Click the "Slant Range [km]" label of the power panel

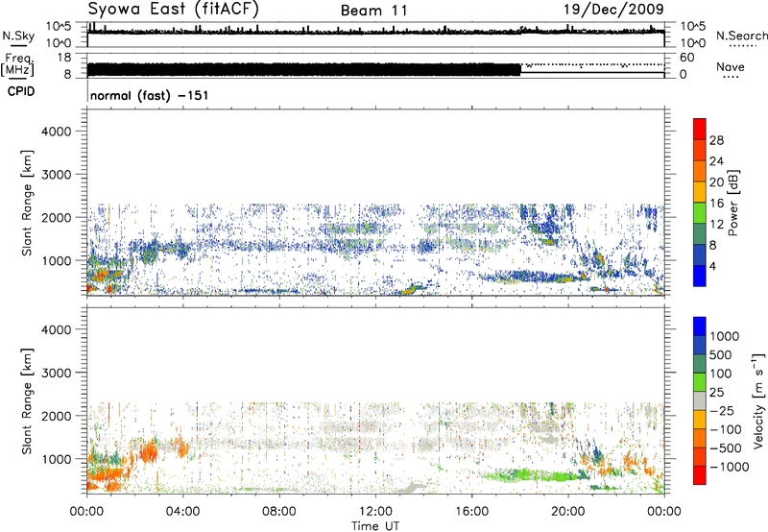[27, 203]
